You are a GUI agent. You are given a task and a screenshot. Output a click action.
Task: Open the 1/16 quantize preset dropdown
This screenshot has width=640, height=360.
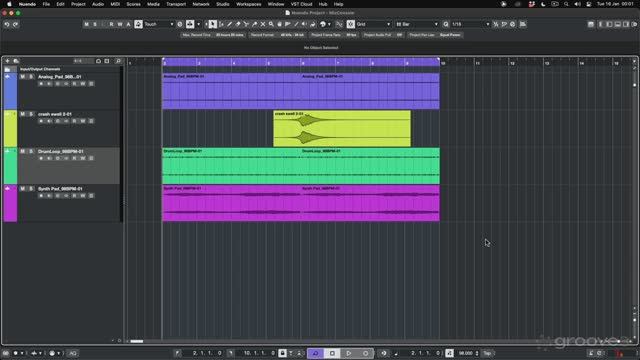pos(471,24)
